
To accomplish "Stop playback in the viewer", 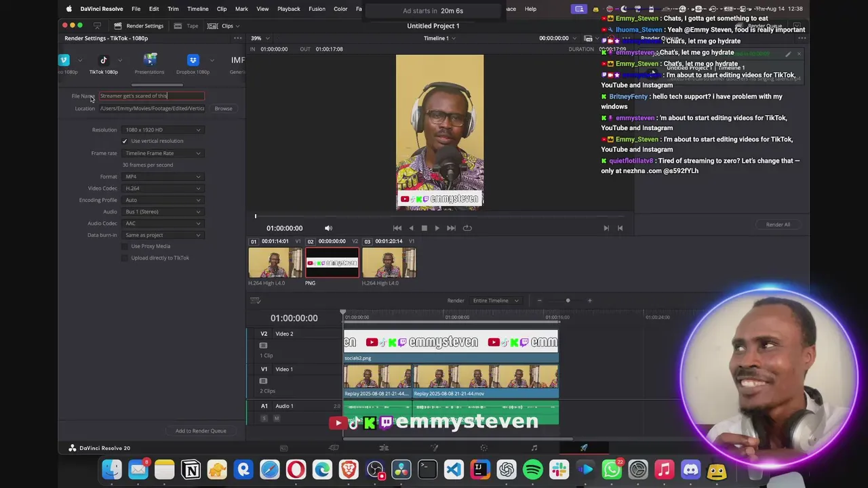I will [424, 228].
